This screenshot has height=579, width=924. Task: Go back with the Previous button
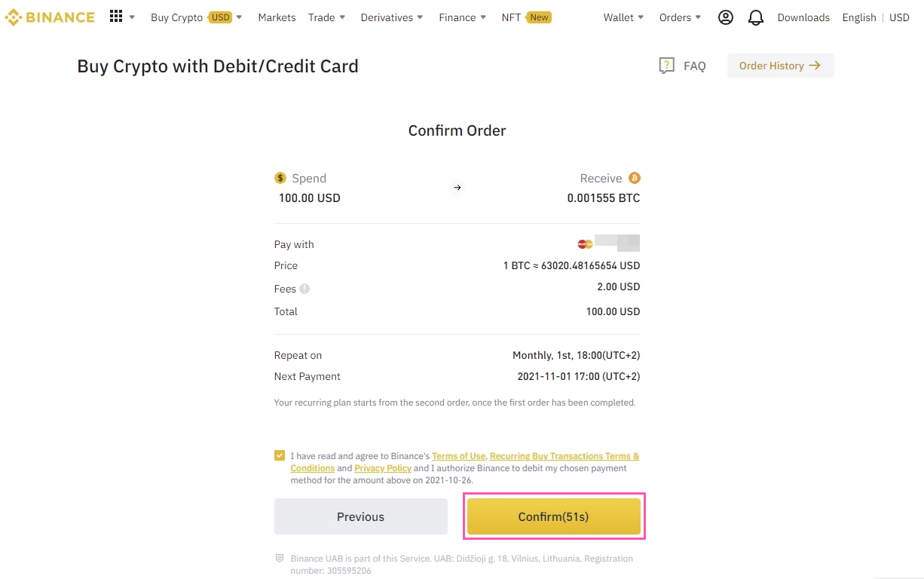coord(360,516)
